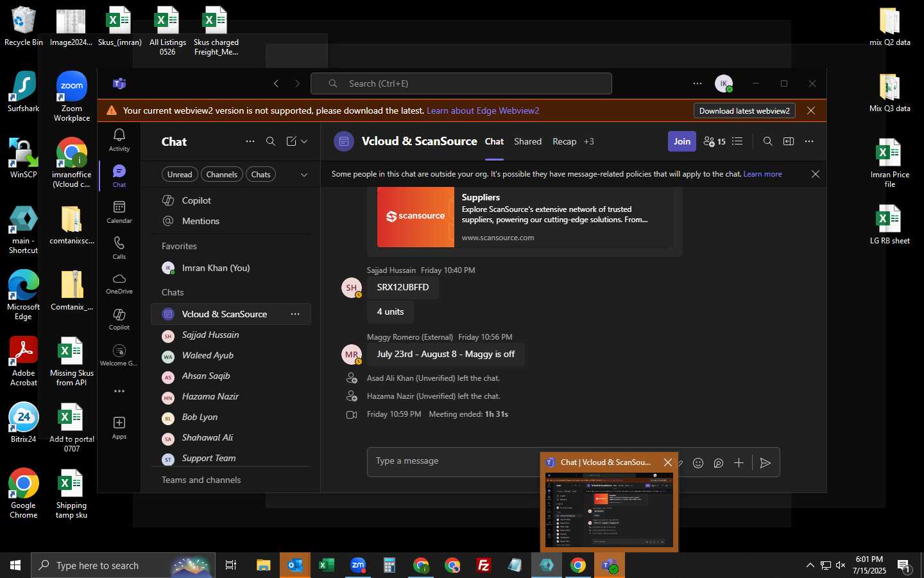
Task: Open chat list more options ellipsis
Action: pos(250,141)
